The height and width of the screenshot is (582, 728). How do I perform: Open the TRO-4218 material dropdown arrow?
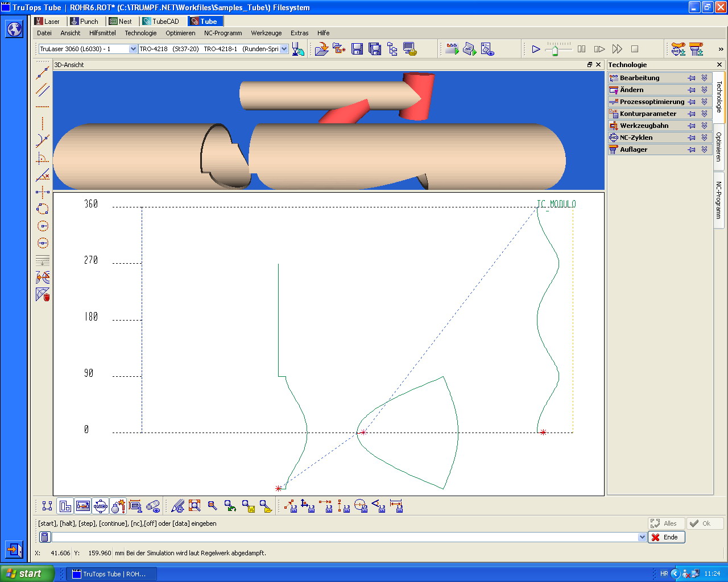coord(284,49)
